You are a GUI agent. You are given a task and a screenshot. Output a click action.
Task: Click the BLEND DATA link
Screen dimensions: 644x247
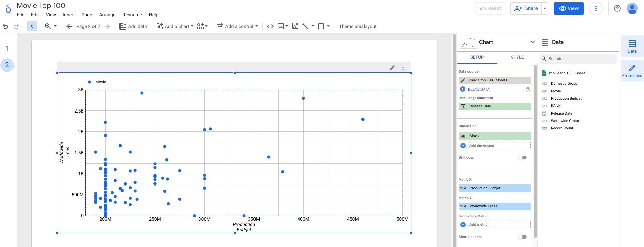[478, 89]
